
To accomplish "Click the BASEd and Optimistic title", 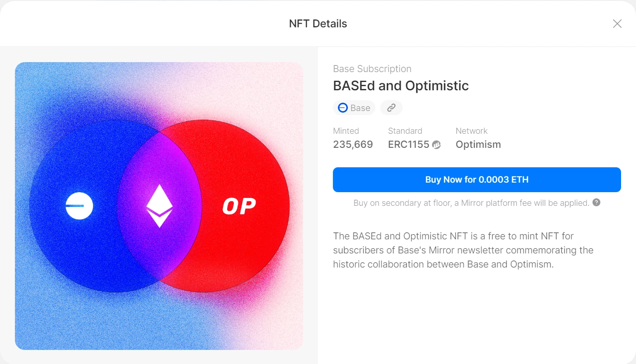I will coord(401,86).
